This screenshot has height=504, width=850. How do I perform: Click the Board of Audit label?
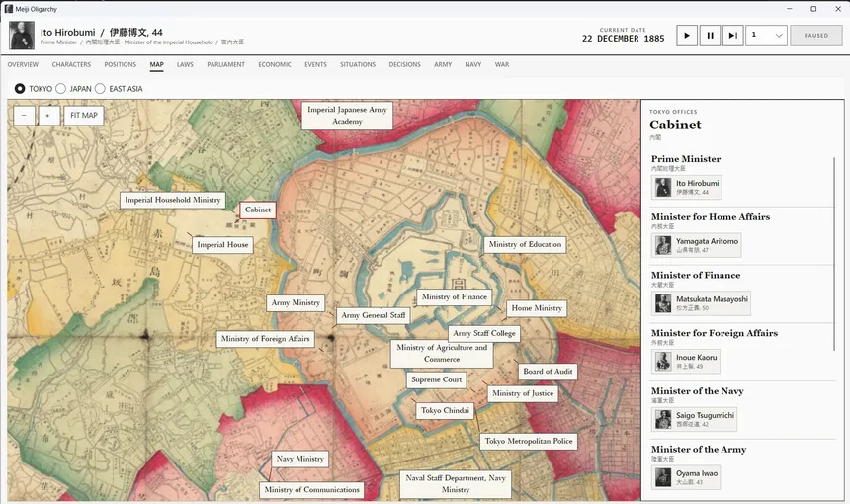(548, 372)
